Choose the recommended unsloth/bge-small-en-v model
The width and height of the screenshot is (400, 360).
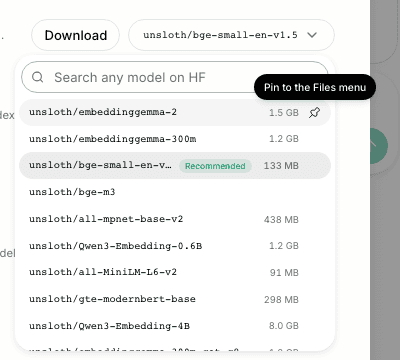click(175, 166)
